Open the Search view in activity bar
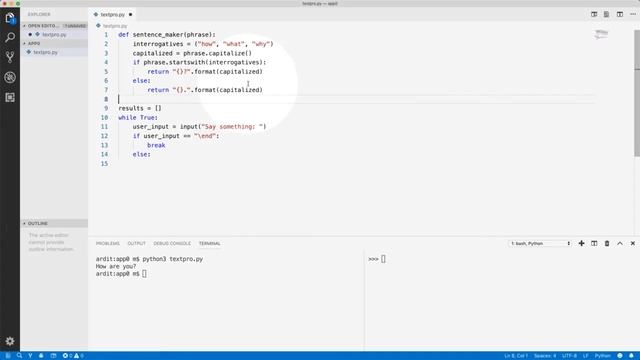This screenshot has width=640, height=360. tap(10, 38)
